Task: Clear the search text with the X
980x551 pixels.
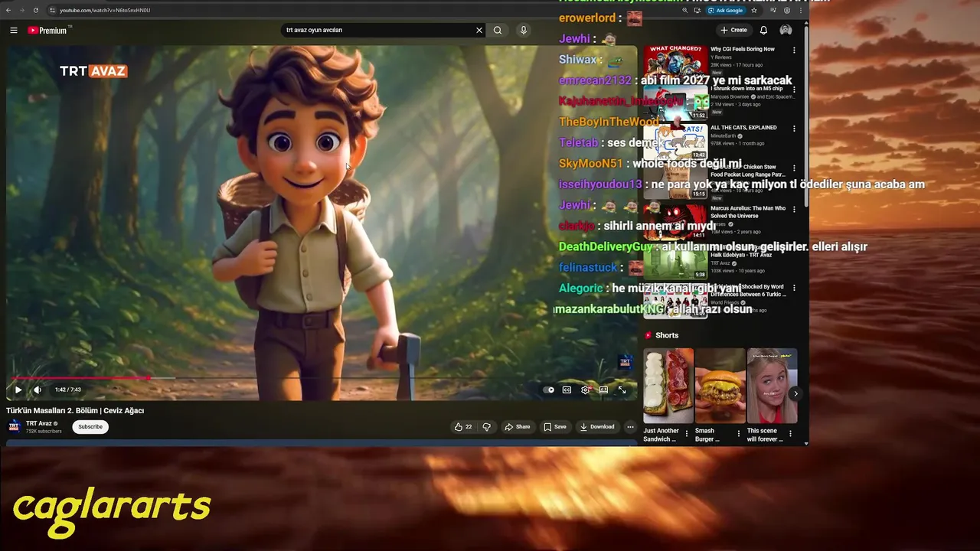Action: [479, 31]
